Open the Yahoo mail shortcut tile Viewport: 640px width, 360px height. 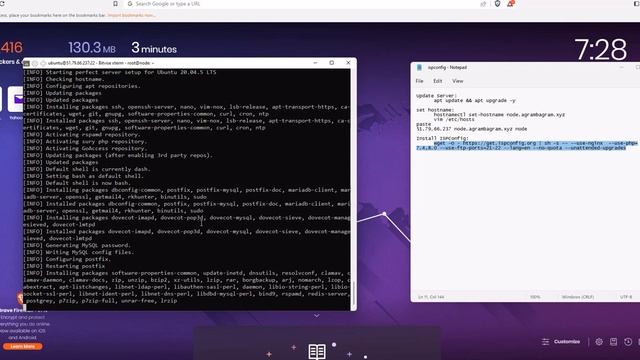16,99
